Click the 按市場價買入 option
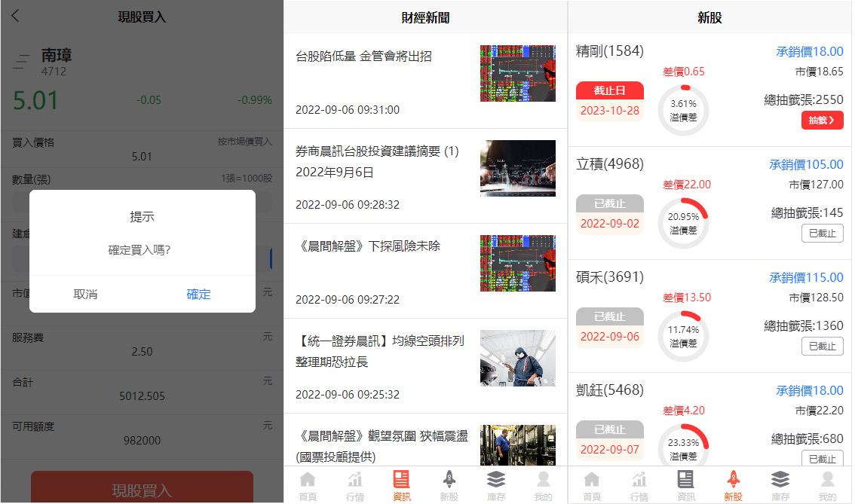The height and width of the screenshot is (504, 855). pyautogui.click(x=244, y=142)
